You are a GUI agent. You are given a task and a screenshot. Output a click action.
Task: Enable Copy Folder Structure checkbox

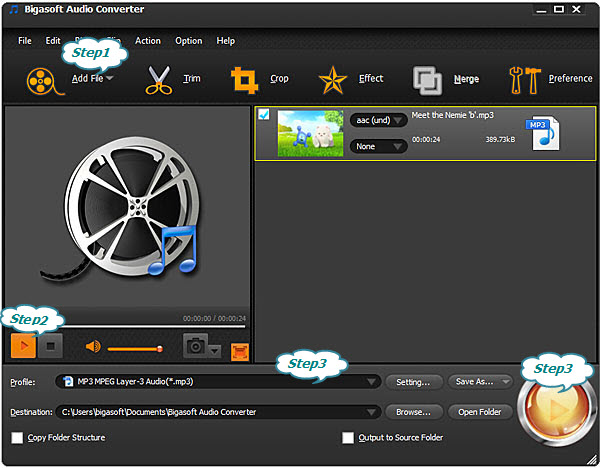[17, 438]
